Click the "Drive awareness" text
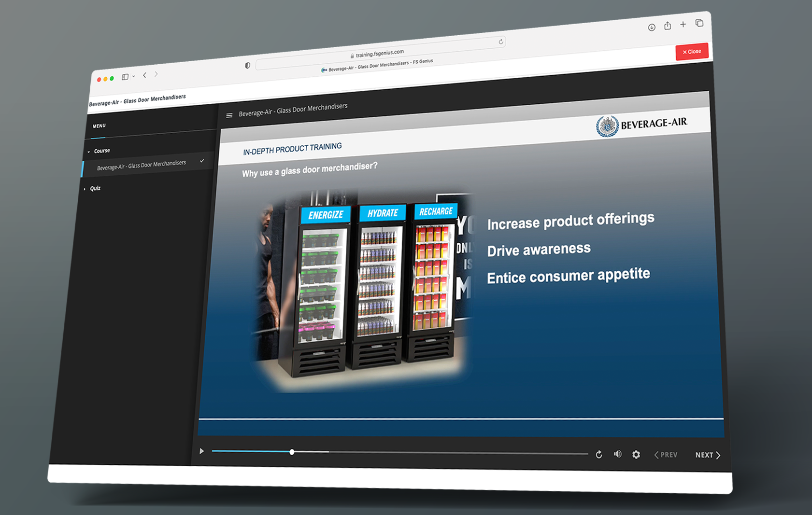Screen dimensions: 812x515 pos(539,250)
